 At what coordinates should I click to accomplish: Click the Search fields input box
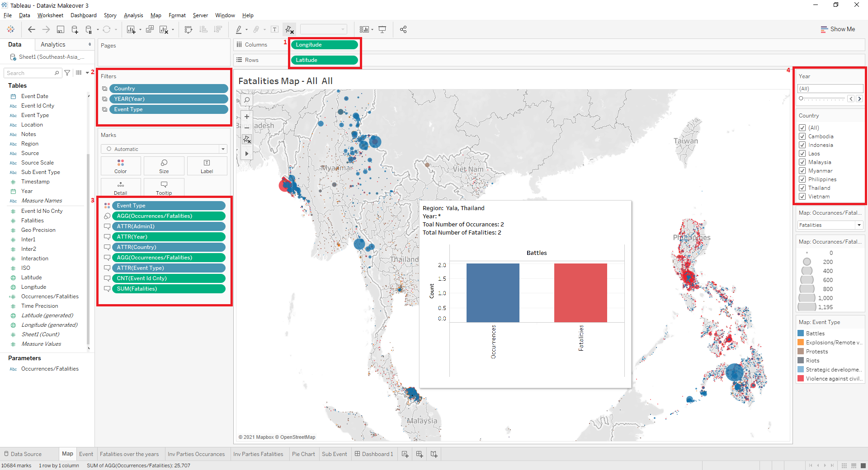(x=30, y=73)
